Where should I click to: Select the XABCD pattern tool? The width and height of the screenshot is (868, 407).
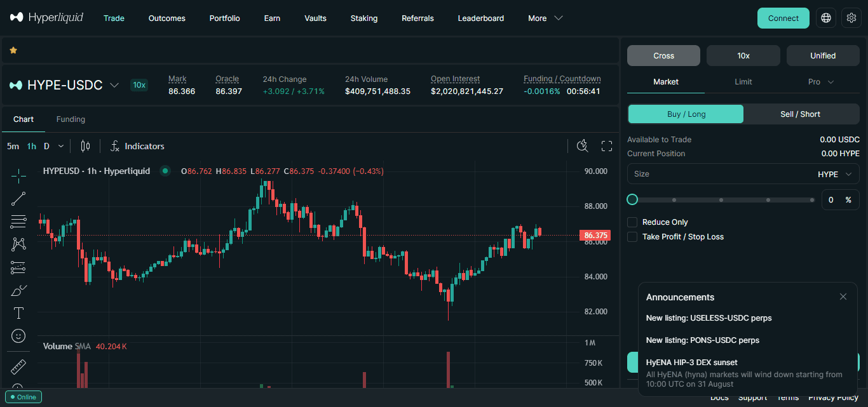18,244
